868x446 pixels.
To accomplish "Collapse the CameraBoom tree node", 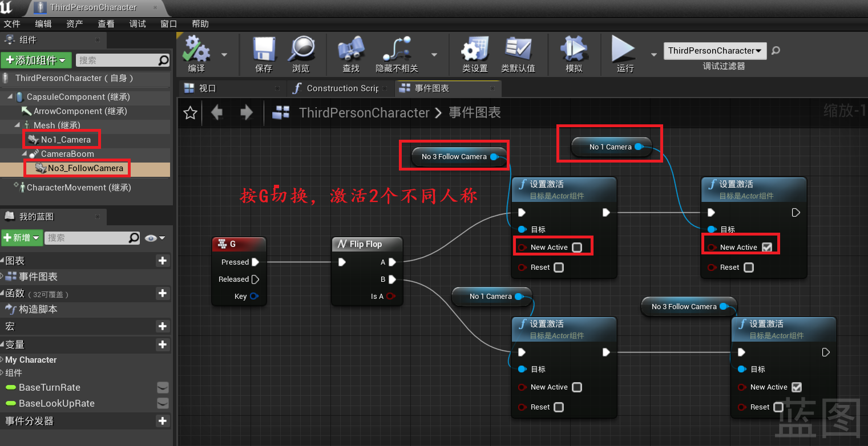I will tap(24, 153).
